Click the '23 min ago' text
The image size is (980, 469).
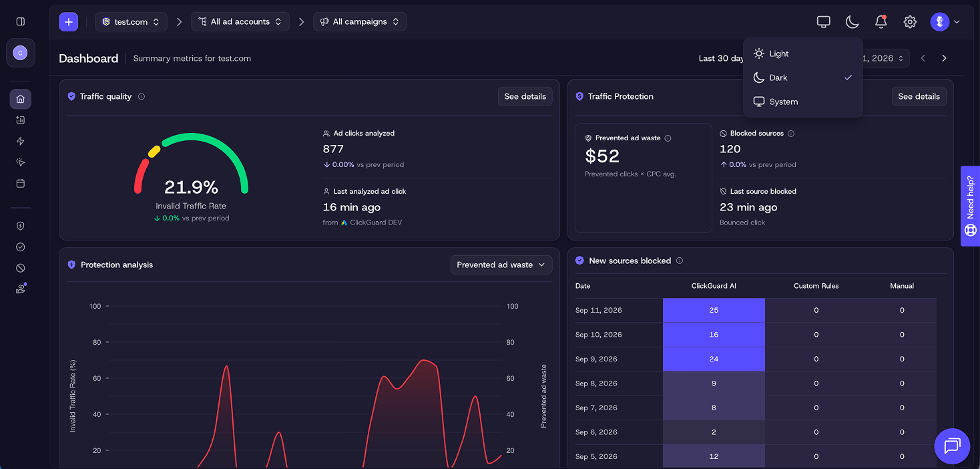click(x=748, y=207)
